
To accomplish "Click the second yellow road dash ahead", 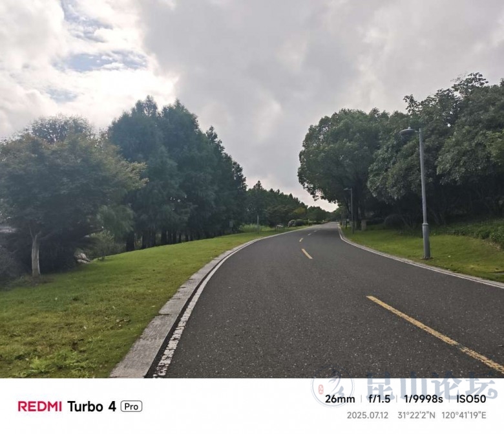I will [x=307, y=254].
